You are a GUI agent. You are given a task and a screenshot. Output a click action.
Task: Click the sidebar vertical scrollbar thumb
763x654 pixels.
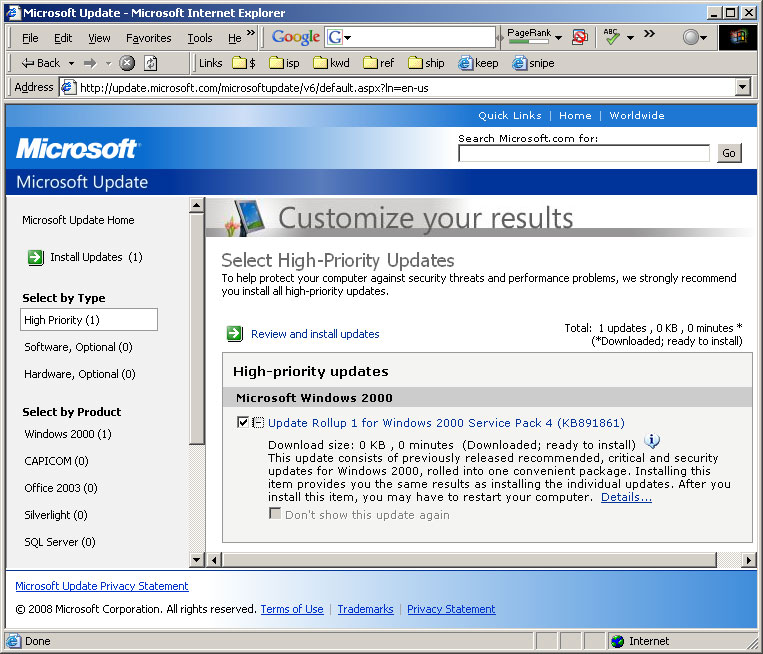coord(197,328)
